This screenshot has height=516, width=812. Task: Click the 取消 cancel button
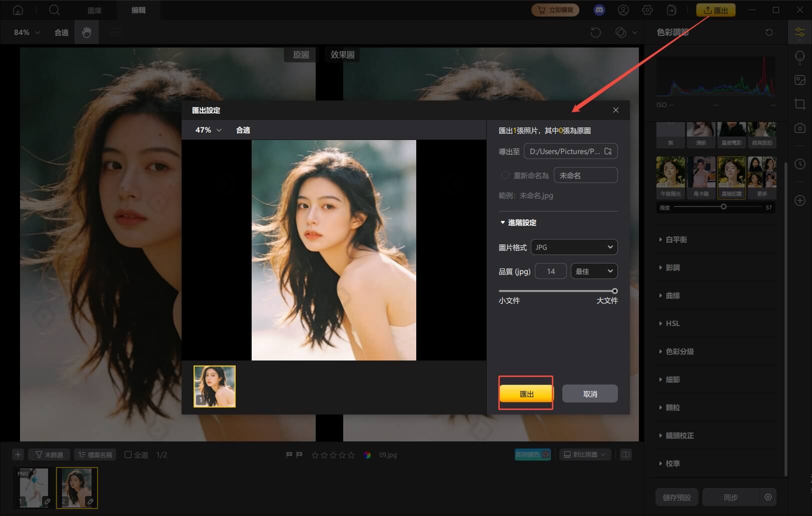coord(590,394)
